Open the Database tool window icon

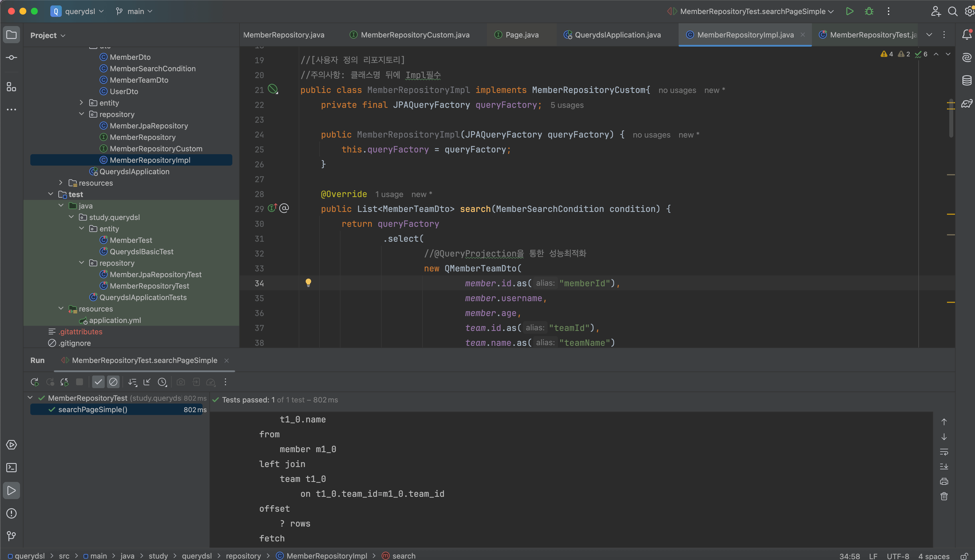[x=967, y=80]
